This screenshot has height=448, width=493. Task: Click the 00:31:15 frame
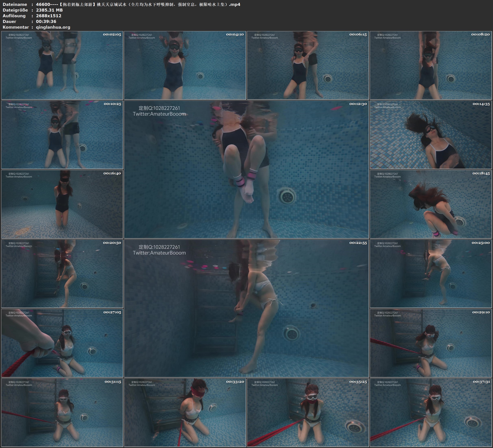62,412
